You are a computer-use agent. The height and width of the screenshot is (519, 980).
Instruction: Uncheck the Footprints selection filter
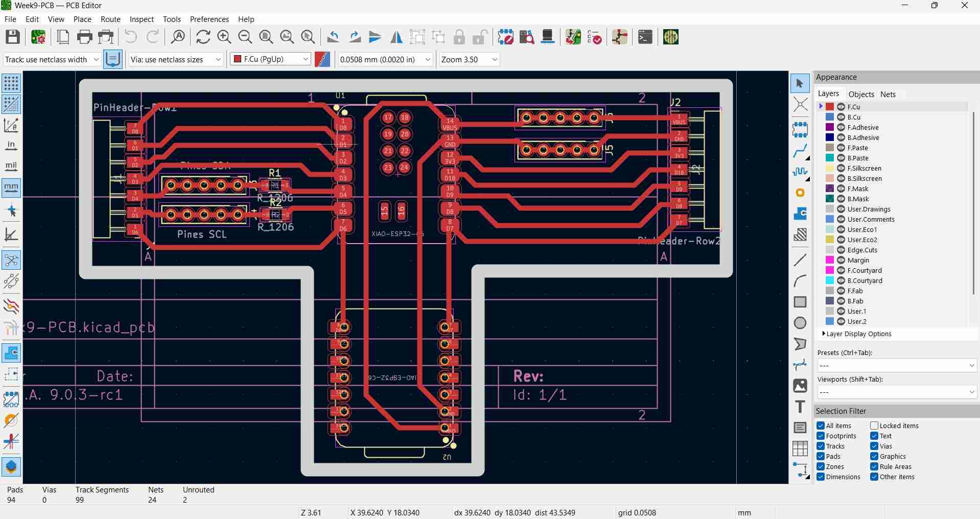[x=821, y=436]
